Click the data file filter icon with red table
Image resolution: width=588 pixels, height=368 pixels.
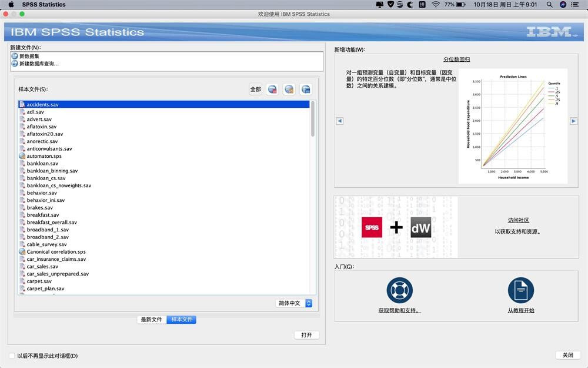[272, 89]
